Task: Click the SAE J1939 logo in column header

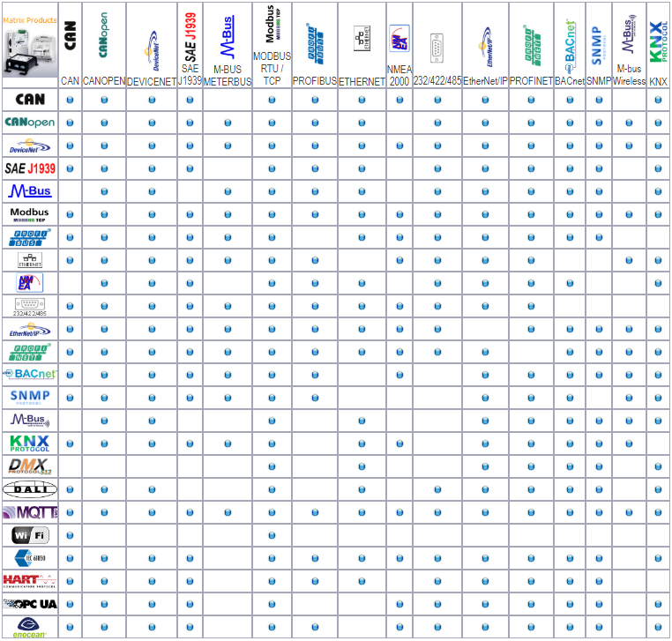Action: [x=190, y=37]
